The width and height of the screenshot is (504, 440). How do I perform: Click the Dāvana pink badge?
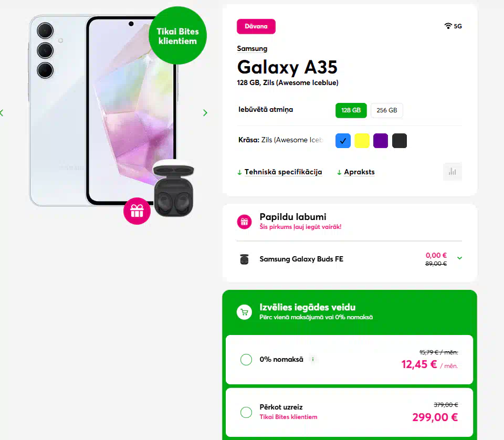pyautogui.click(x=256, y=26)
